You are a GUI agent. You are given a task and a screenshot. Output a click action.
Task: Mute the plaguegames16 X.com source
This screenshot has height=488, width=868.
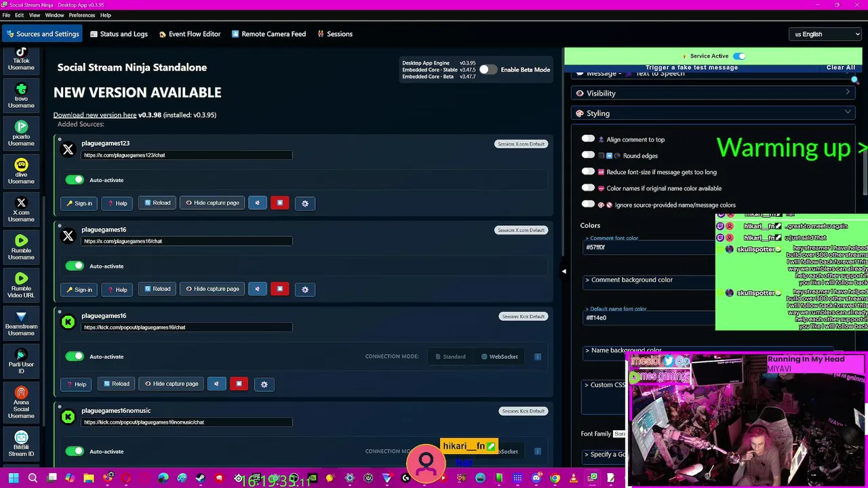[x=257, y=289]
